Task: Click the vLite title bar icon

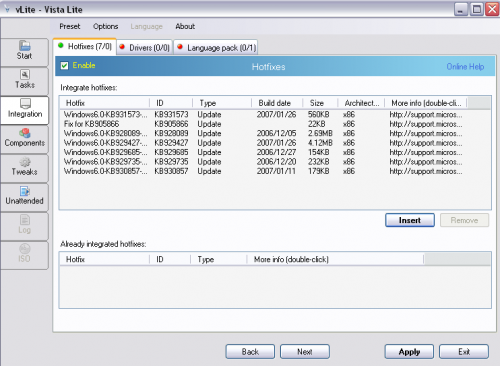Action: (7, 9)
